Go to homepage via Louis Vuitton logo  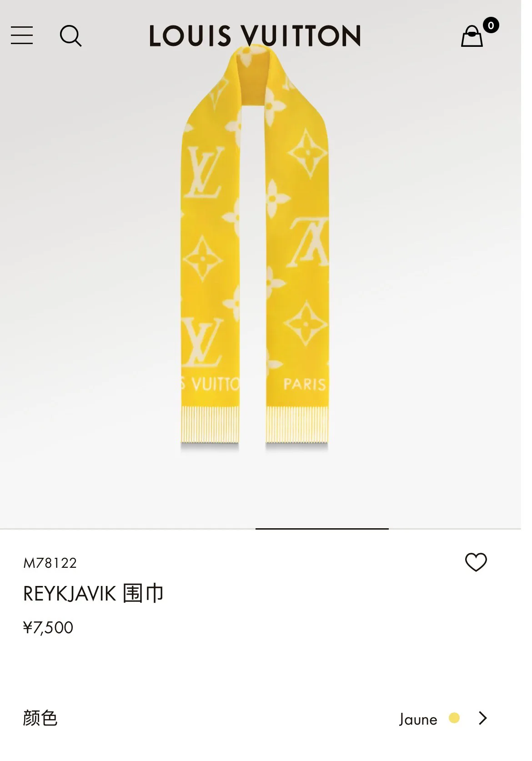[x=255, y=36]
